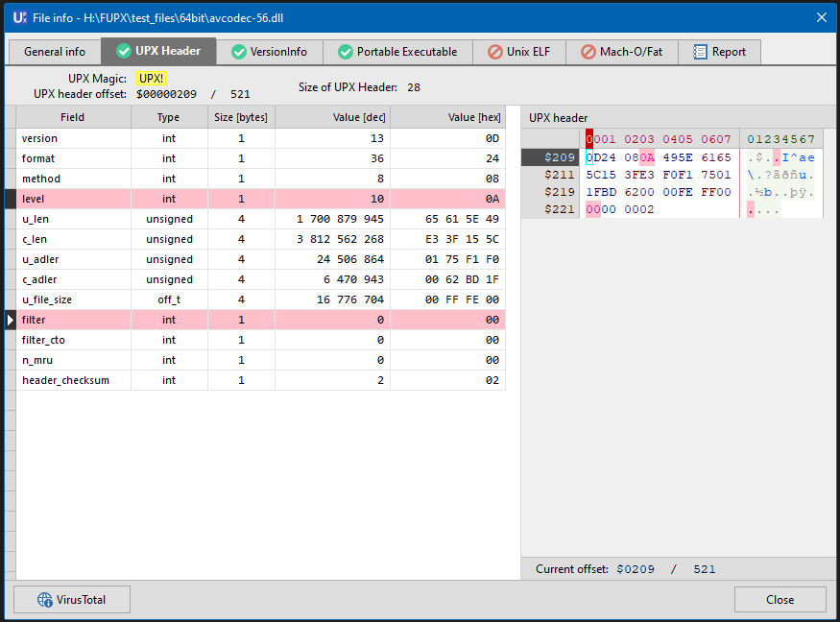840x622 pixels.
Task: Click the u_file_size type cell off_t
Action: [169, 299]
